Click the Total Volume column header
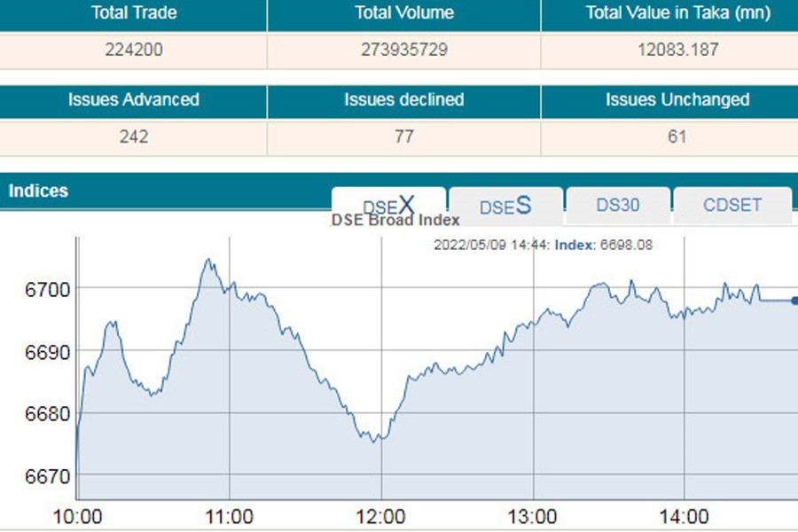The image size is (798, 532). (403, 13)
